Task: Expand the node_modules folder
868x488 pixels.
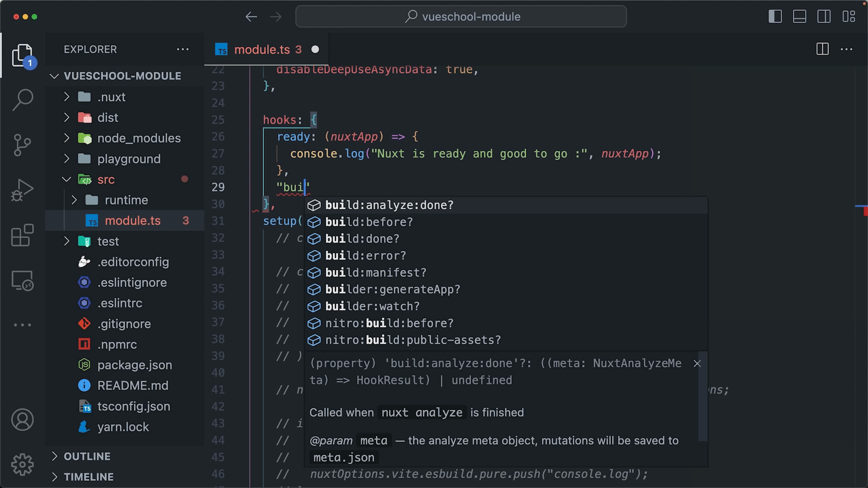Action: point(66,138)
